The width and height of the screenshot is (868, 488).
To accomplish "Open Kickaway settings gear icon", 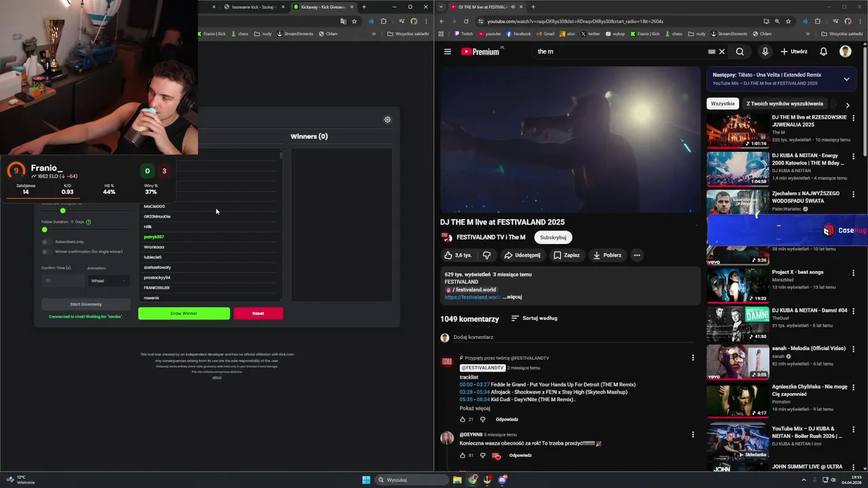I will tap(387, 119).
